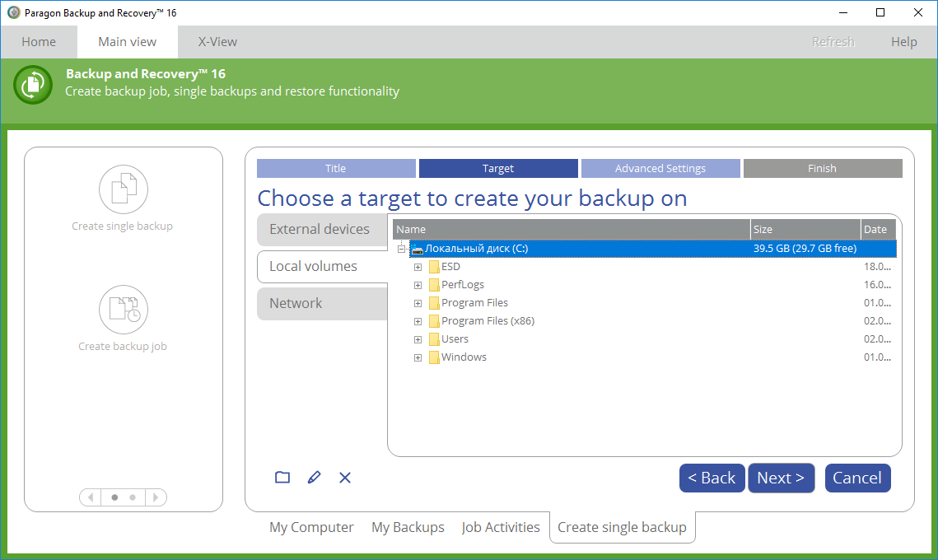Image resolution: width=938 pixels, height=560 pixels.
Task: Select the Program Files (x86) folder name
Action: [488, 320]
